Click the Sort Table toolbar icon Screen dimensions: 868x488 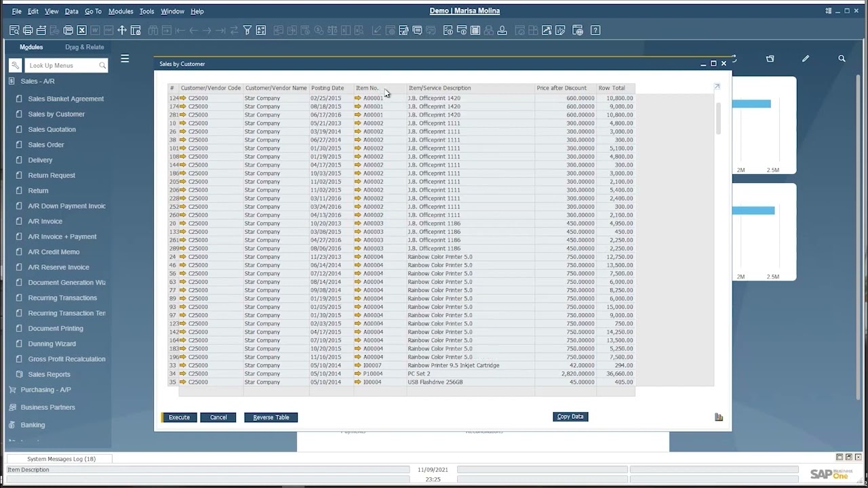pyautogui.click(x=260, y=30)
